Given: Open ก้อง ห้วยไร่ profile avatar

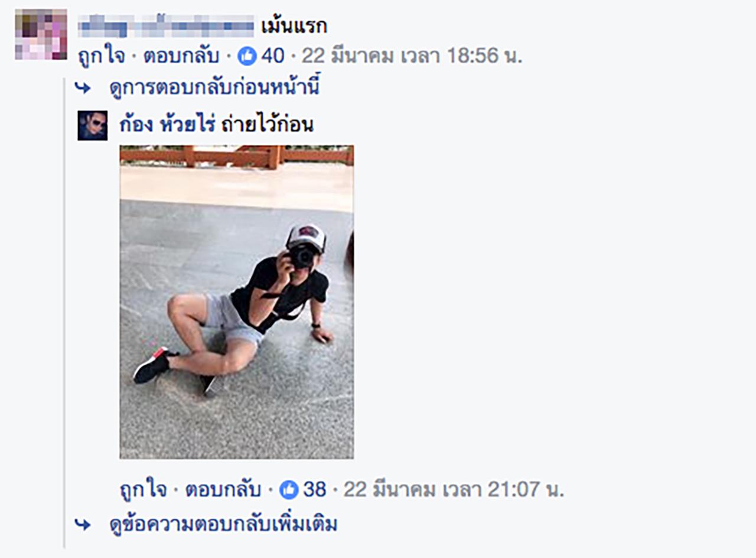Looking at the screenshot, I should click(x=93, y=125).
